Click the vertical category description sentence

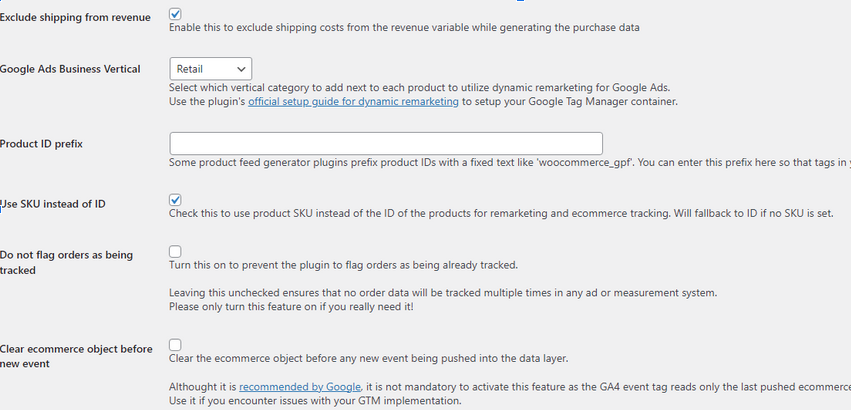click(419, 87)
